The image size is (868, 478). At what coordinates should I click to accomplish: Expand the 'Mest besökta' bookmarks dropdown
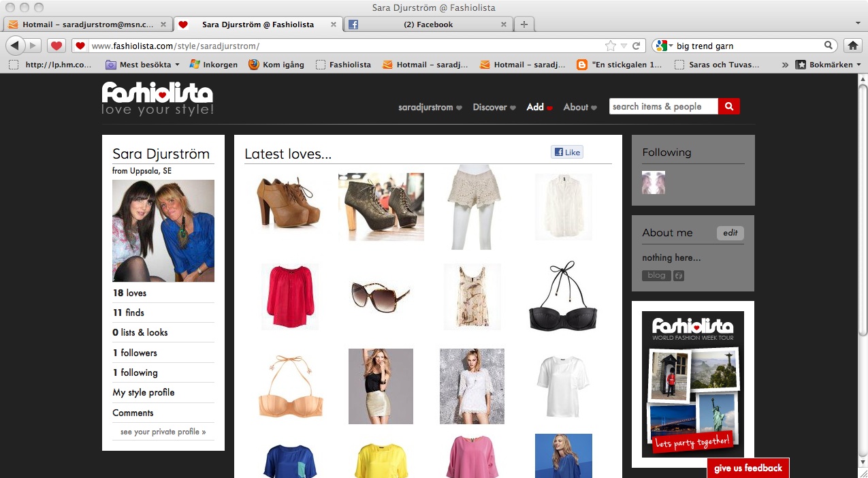click(x=142, y=65)
